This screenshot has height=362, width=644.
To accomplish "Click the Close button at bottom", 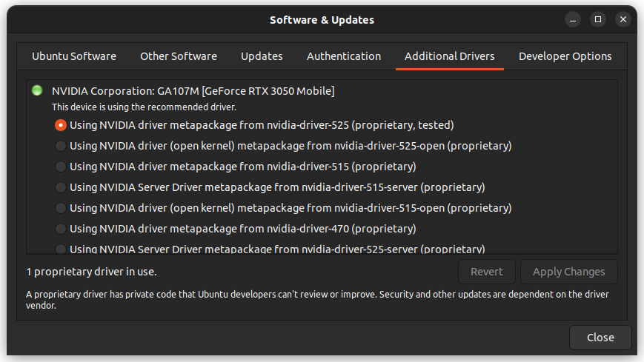I will (x=600, y=338).
